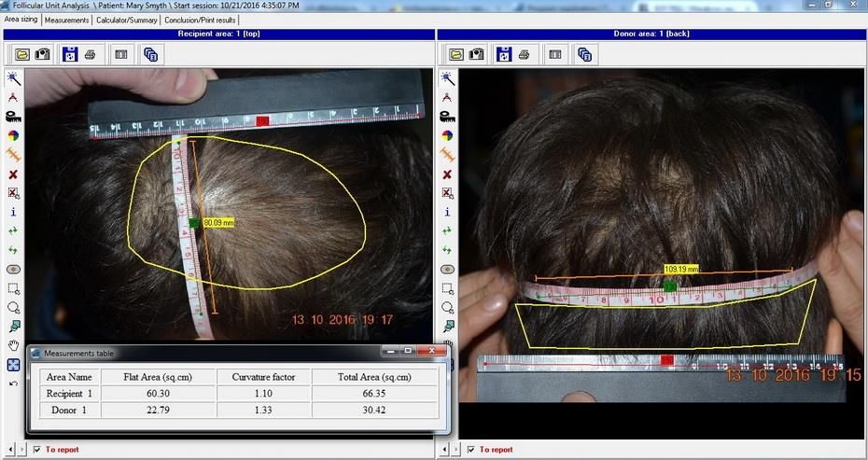Click the magnifier zoom tool in Donor sidebar

pos(447,307)
